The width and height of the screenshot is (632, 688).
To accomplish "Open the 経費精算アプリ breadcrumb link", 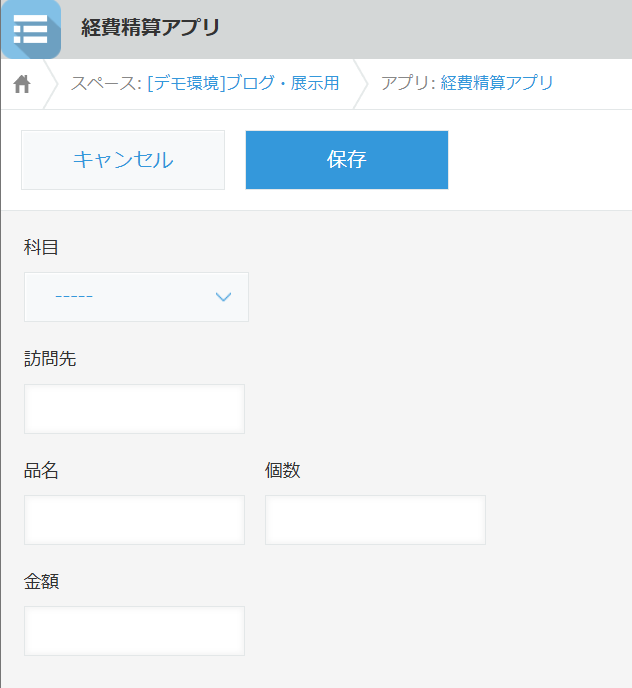I will tap(497, 83).
